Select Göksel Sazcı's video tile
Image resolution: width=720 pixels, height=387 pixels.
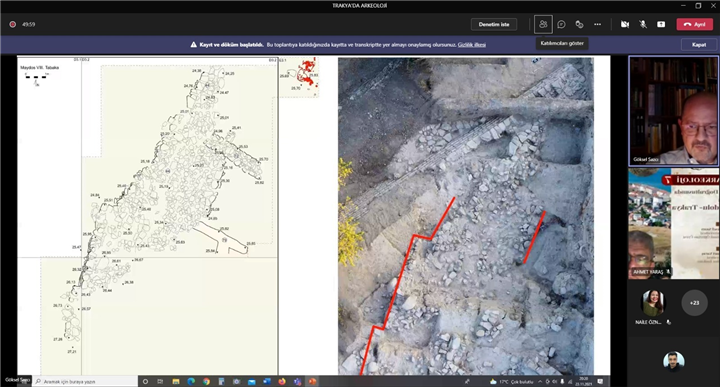pos(673,111)
